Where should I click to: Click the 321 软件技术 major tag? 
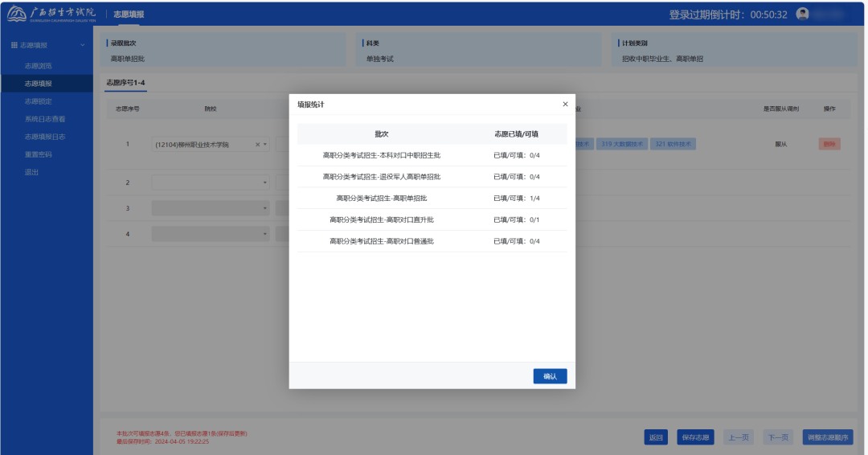(x=673, y=144)
